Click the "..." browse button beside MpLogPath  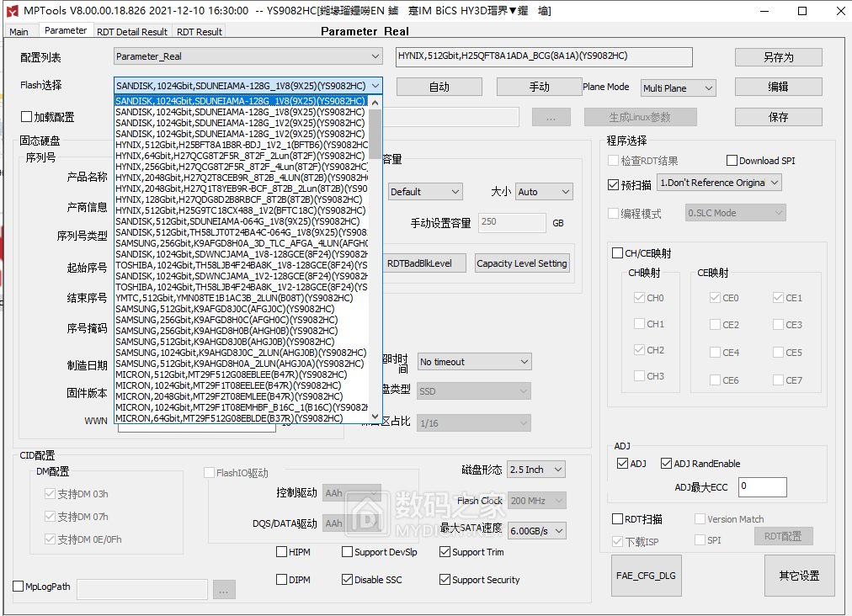click(x=223, y=589)
